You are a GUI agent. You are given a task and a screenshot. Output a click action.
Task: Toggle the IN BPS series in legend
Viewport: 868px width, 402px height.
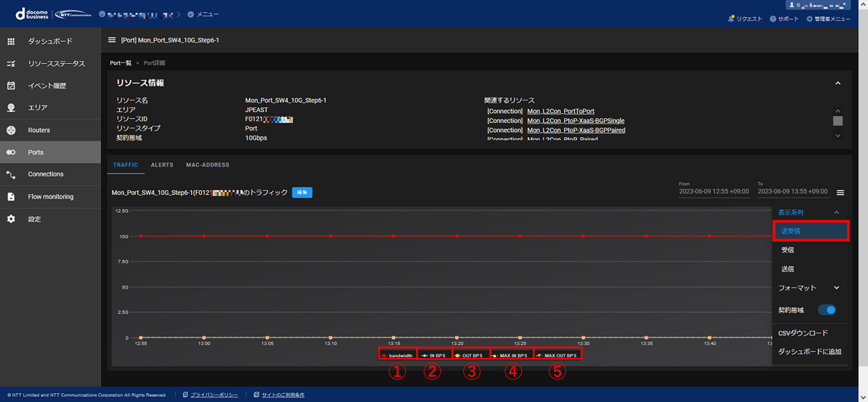tap(434, 355)
